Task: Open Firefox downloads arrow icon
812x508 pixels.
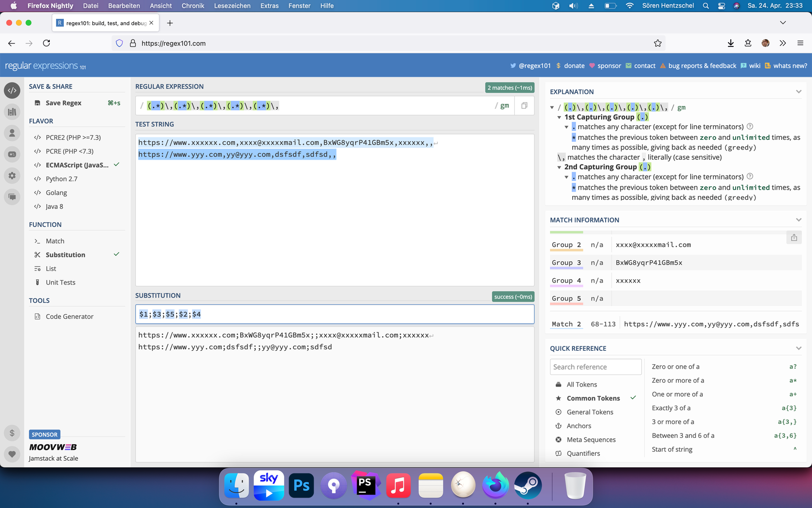Action: (x=731, y=43)
